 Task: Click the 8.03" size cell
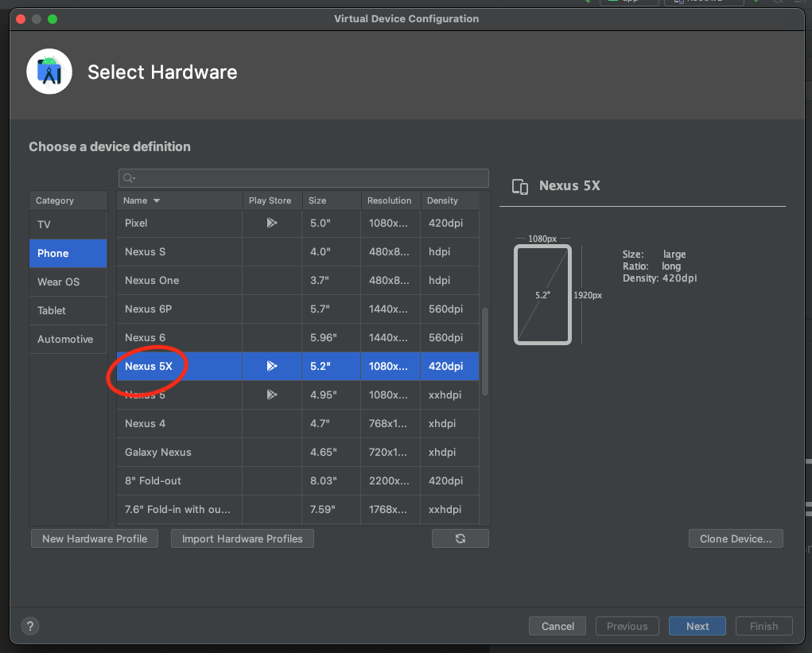332,480
